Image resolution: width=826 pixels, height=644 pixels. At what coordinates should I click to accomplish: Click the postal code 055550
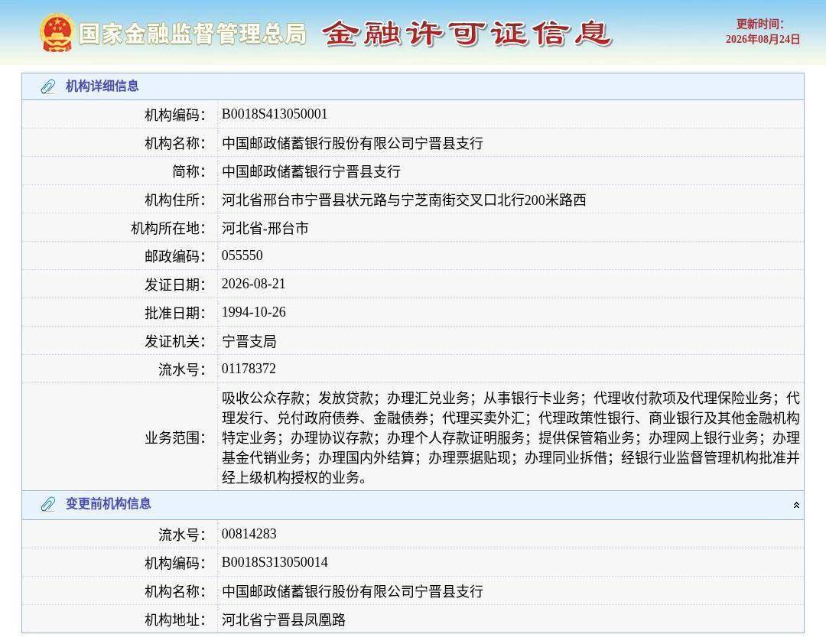click(242, 255)
